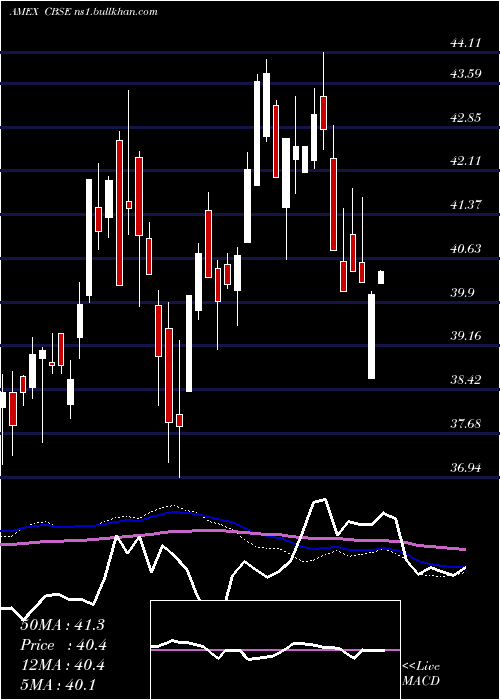Viewport: 500px width, 700px height.
Task: Click inside the MACD inset chart
Action: click(275, 650)
